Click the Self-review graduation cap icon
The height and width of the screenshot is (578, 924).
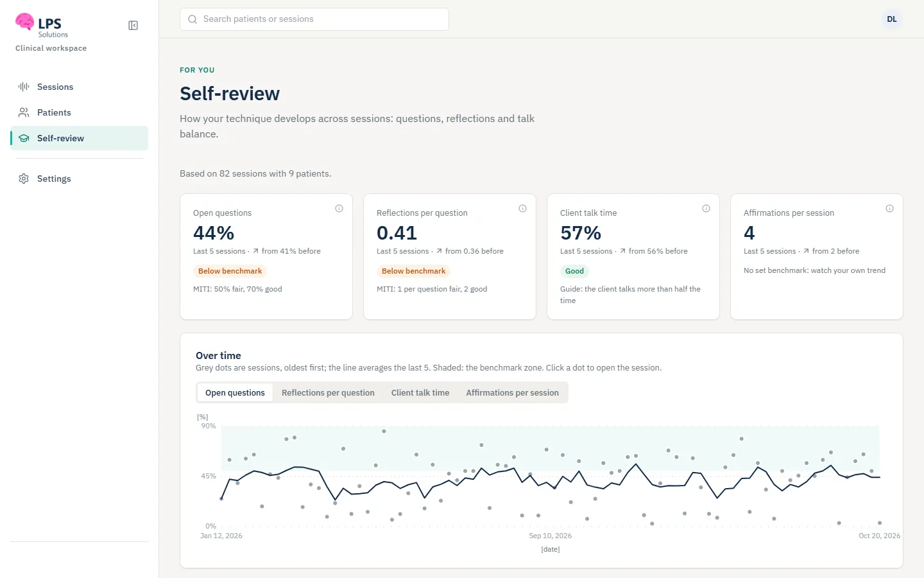24,138
